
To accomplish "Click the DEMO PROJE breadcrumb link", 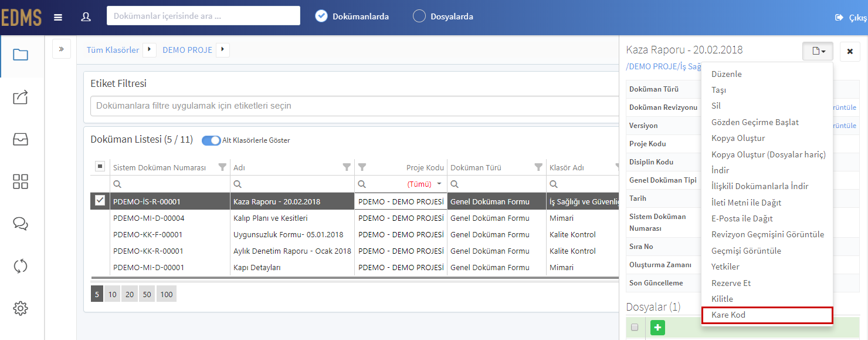I will tap(187, 50).
